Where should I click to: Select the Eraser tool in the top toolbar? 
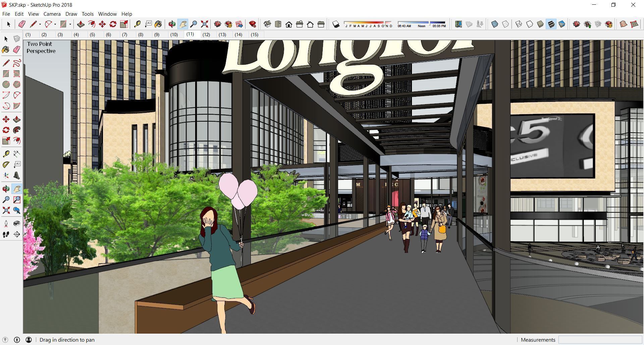tap(22, 24)
